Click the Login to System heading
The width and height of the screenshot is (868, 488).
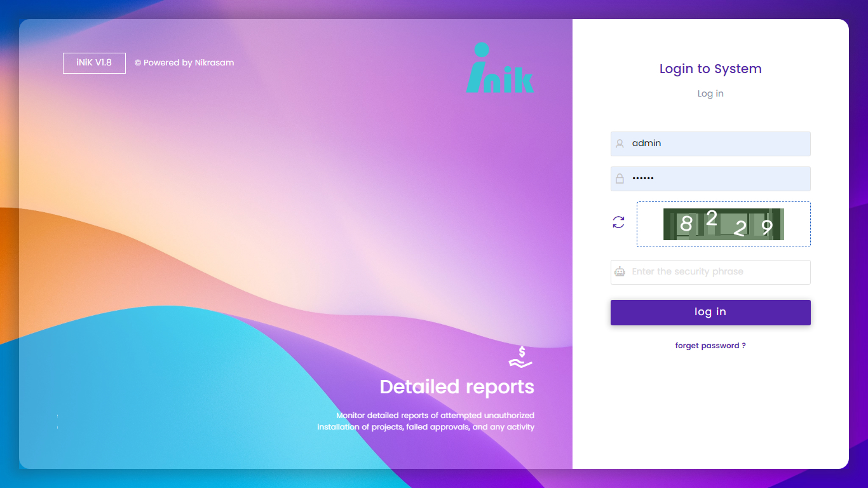click(x=710, y=69)
